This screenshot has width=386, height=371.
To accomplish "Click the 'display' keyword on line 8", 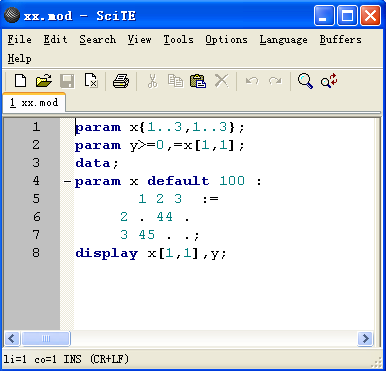I will tap(107, 253).
